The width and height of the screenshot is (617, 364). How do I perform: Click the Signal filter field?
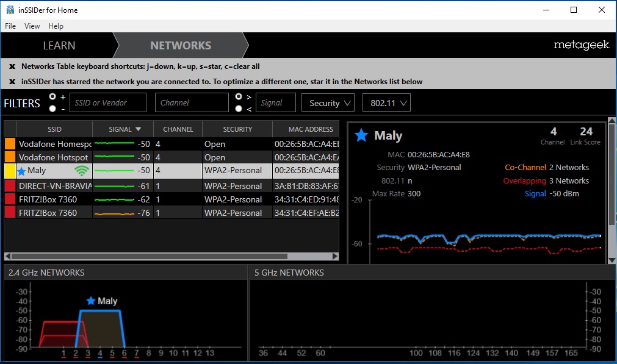[x=275, y=102]
